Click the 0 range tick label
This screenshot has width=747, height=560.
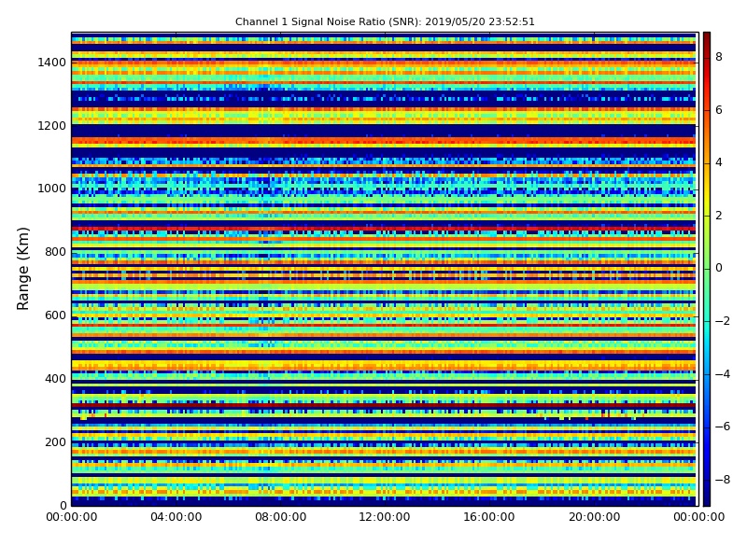pos(63,505)
